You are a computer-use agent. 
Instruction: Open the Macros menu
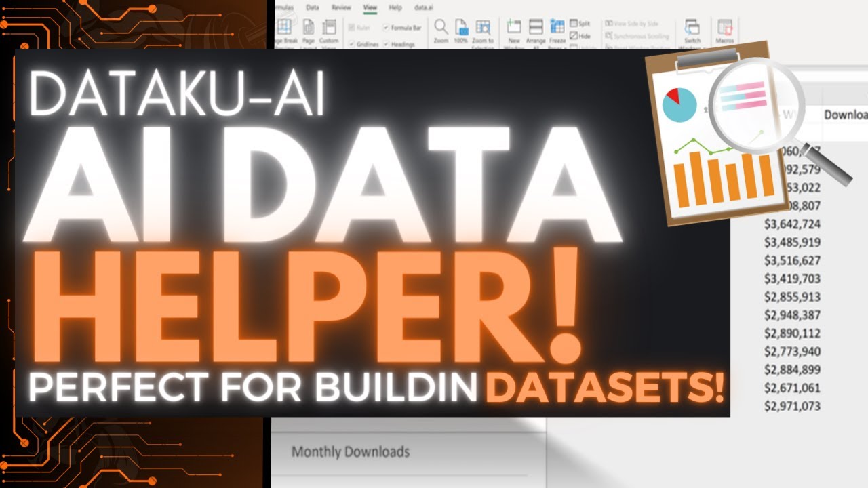(x=724, y=32)
